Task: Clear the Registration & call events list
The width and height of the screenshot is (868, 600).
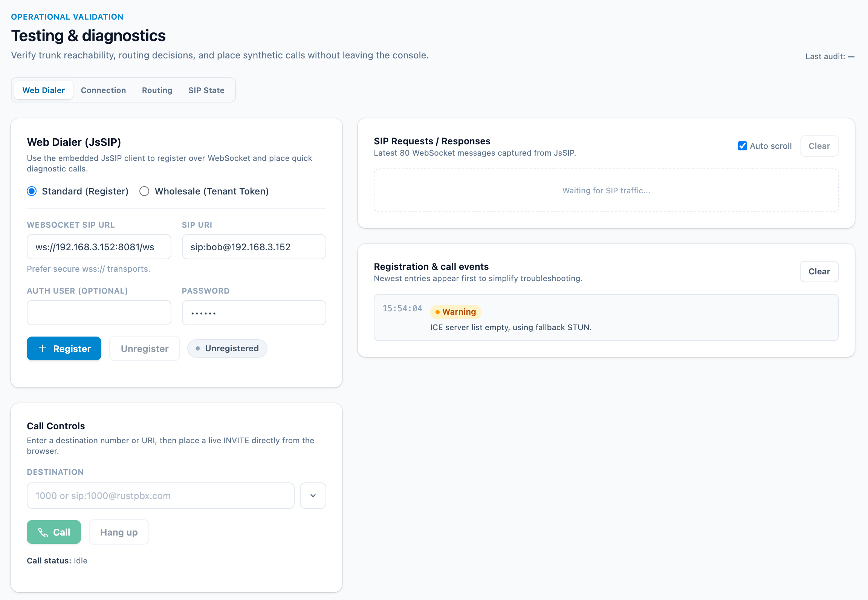Action: click(819, 271)
